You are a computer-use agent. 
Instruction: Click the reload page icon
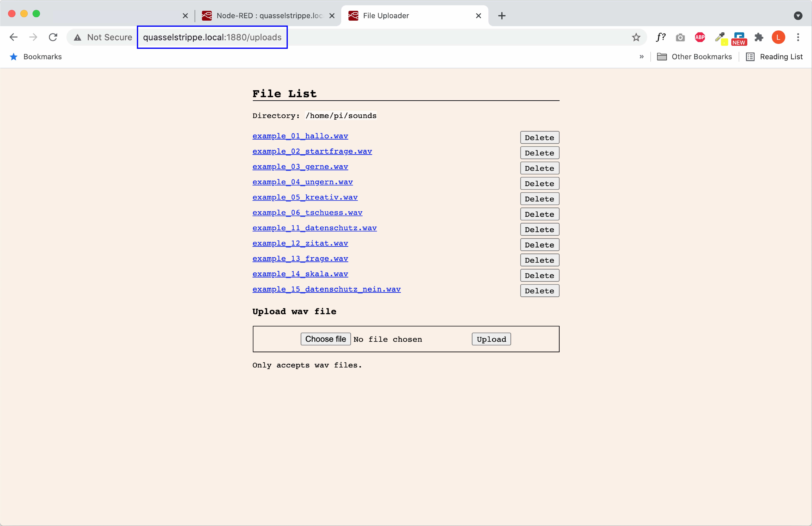pos(53,37)
